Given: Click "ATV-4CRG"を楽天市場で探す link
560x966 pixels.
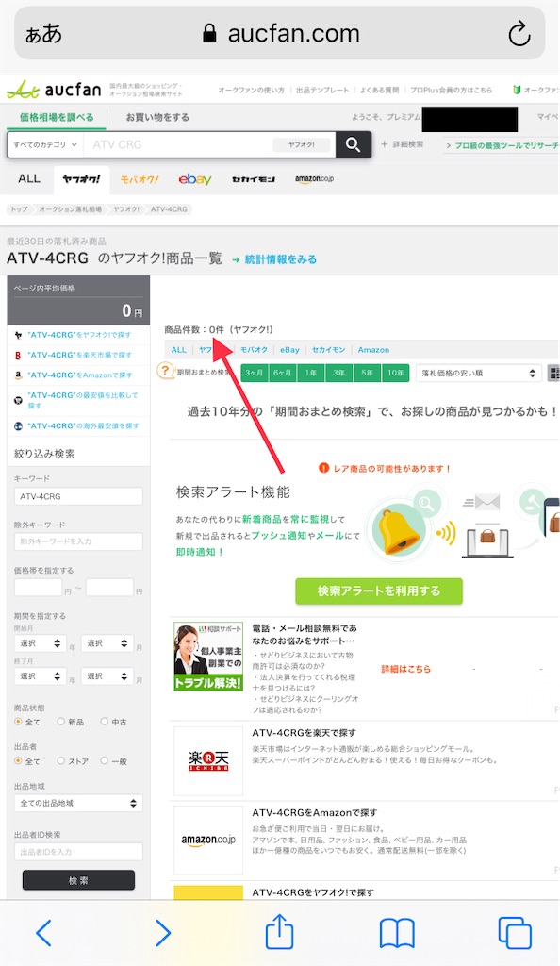Looking at the screenshot, I should coord(79,355).
